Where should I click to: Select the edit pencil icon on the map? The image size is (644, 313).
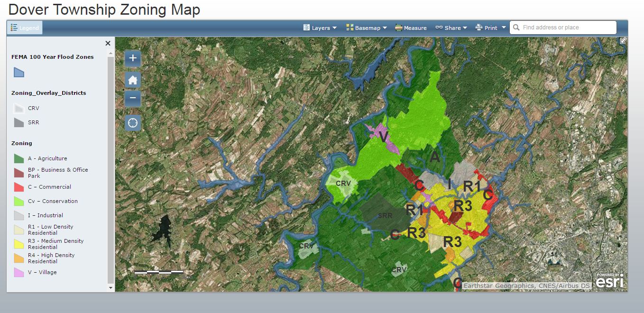tap(624, 41)
